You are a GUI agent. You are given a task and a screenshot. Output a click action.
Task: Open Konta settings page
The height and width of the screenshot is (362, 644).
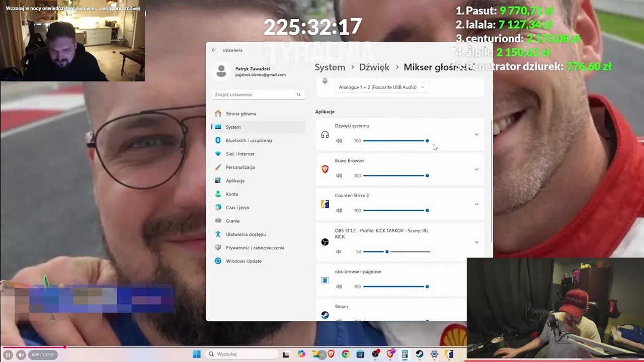click(258, 194)
